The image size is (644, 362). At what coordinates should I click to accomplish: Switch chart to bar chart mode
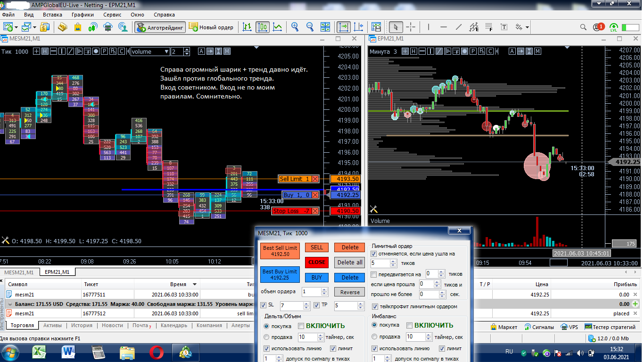(247, 27)
